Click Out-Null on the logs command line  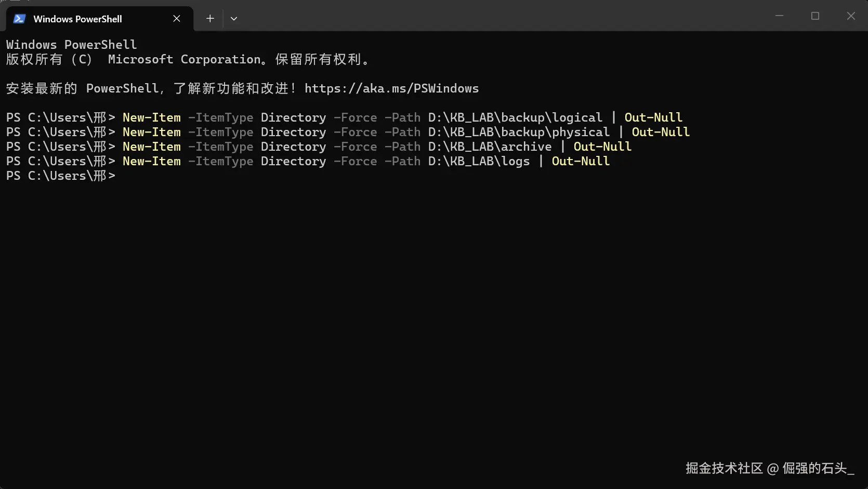[x=581, y=161]
